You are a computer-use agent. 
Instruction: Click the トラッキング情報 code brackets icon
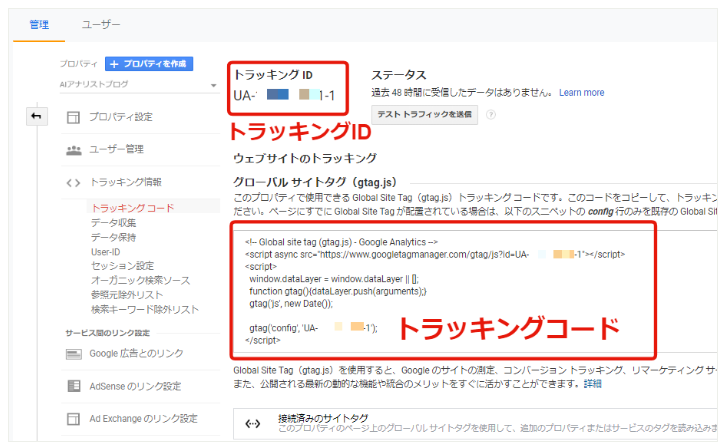pos(73,183)
